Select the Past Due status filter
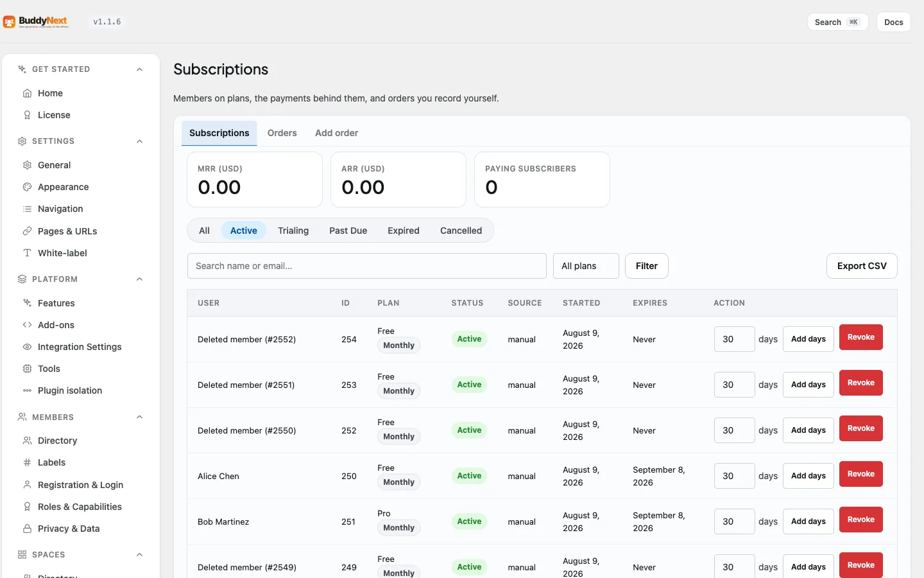Image resolution: width=924 pixels, height=578 pixels. [x=348, y=231]
